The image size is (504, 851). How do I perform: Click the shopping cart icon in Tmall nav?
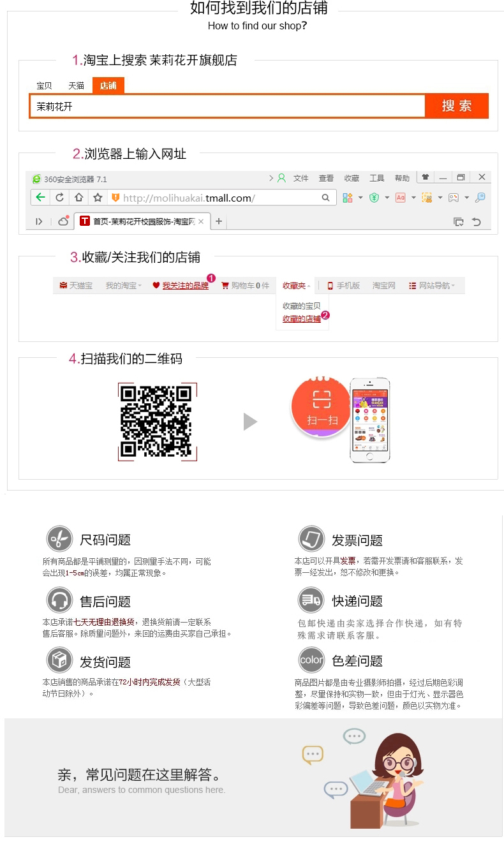click(x=225, y=285)
